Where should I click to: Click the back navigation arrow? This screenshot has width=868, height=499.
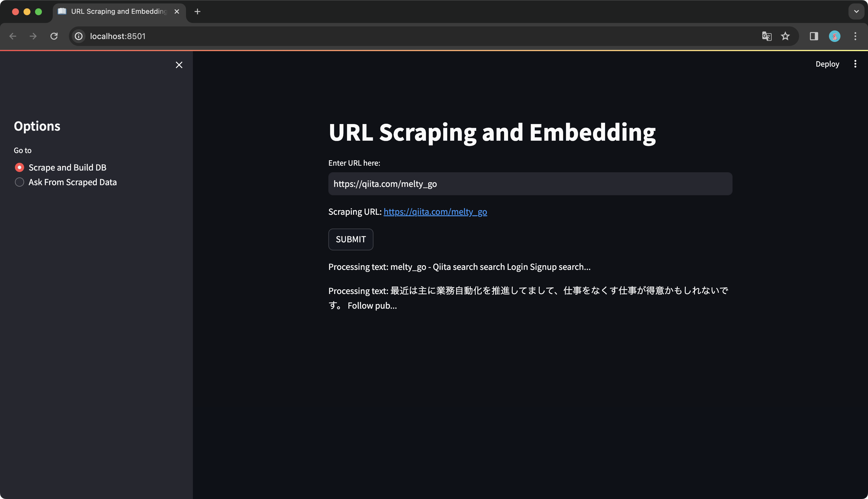click(13, 36)
